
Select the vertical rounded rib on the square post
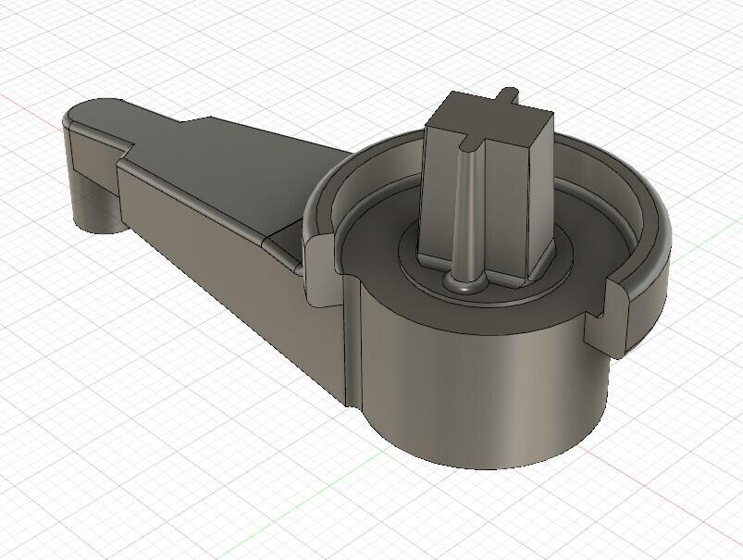pyautogui.click(x=468, y=216)
